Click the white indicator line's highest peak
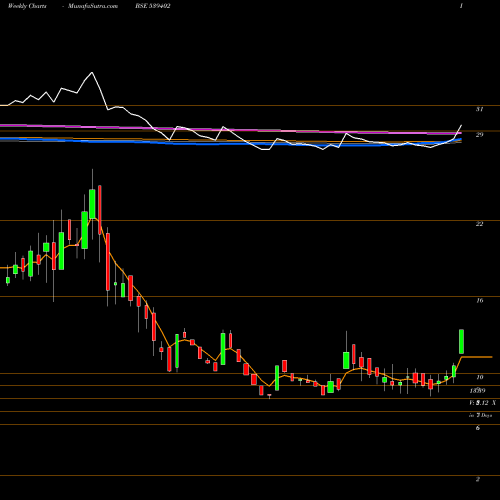500x500 pixels. click(92, 72)
